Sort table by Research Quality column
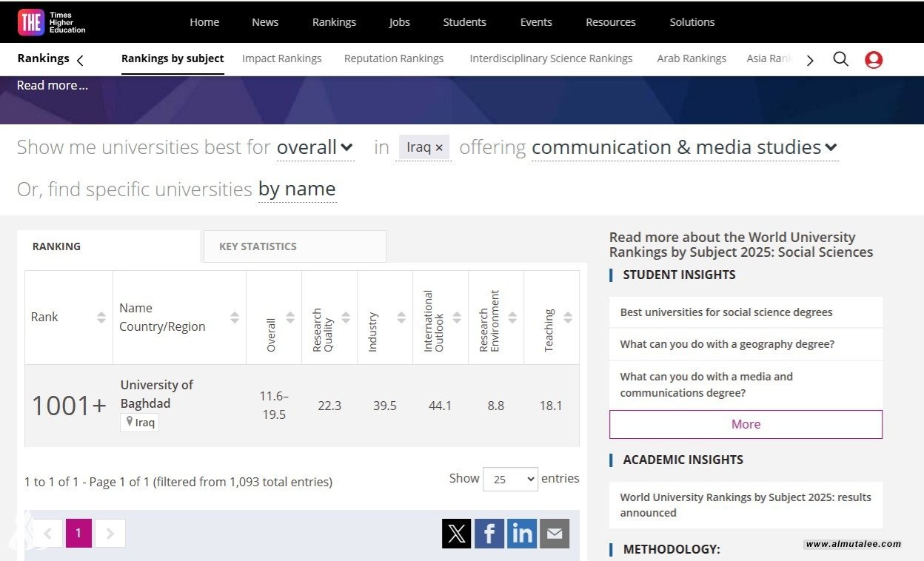The height and width of the screenshot is (561, 924). [346, 318]
